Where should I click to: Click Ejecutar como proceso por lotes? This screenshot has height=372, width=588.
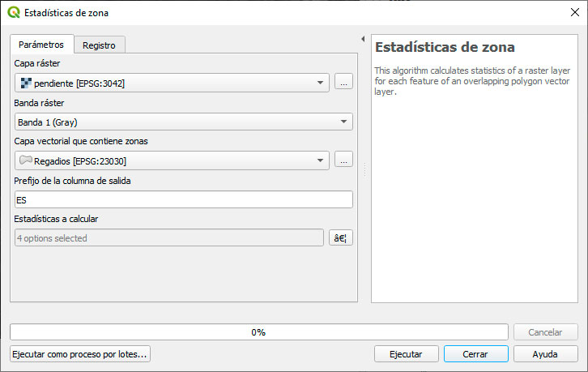(x=80, y=354)
